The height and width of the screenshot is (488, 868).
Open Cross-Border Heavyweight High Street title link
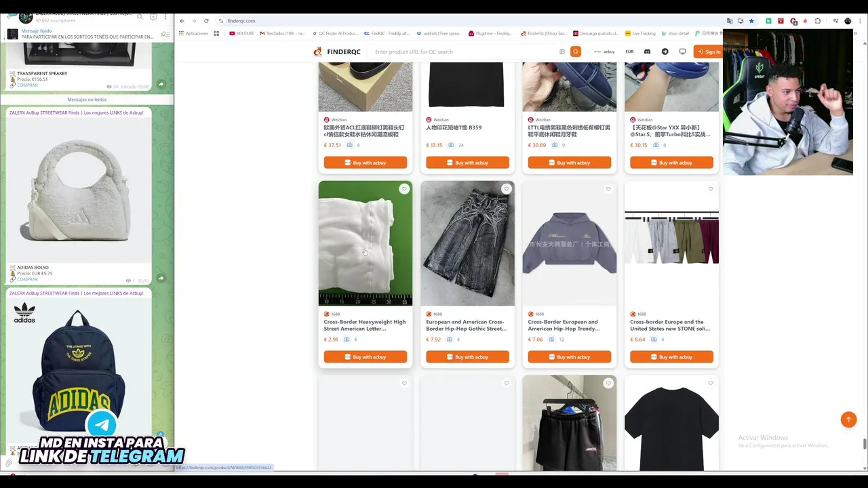[x=365, y=325]
